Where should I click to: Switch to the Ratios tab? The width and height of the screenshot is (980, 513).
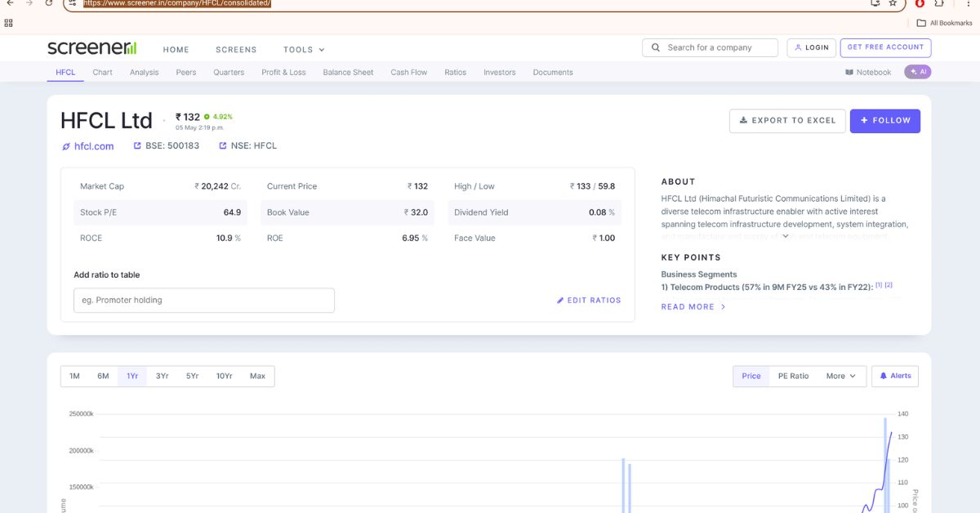455,72
